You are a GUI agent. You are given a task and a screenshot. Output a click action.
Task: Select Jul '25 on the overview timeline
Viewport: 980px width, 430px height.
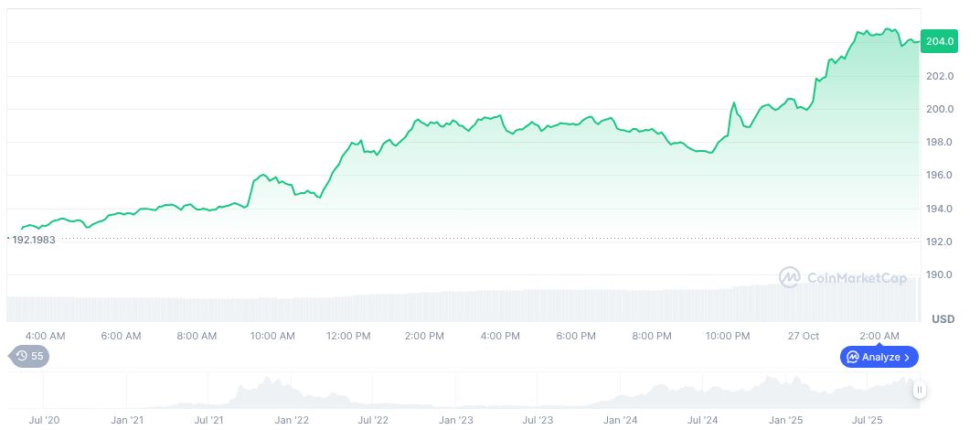click(x=867, y=420)
